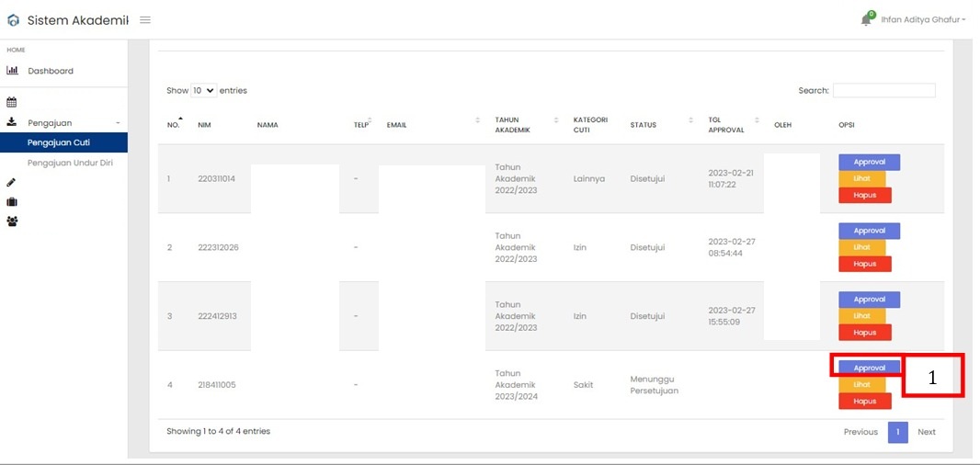Click the Sistem Akademik logo icon
The height and width of the screenshot is (465, 980).
tap(13, 20)
